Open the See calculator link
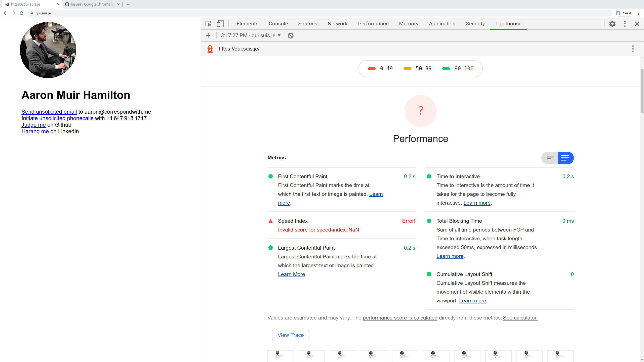The width and height of the screenshot is (644, 362). click(x=520, y=318)
